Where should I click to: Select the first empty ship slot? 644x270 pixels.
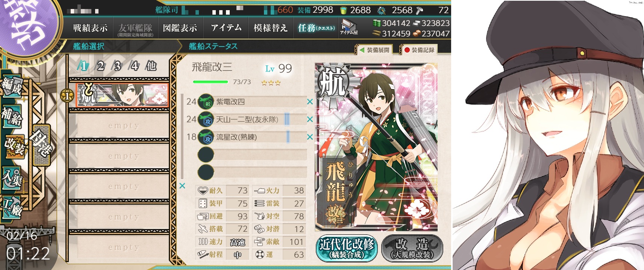(x=119, y=126)
